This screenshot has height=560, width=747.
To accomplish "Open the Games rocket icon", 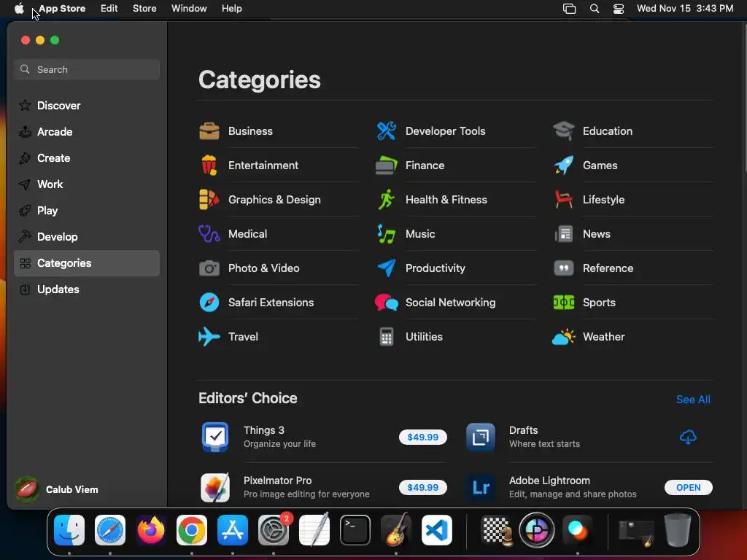I will point(564,166).
